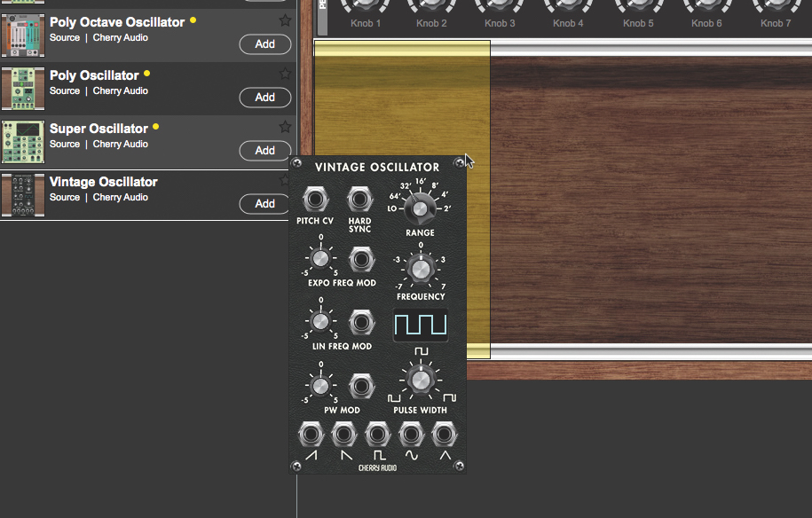
Task: Click the Expo Freq Mod input jack
Action: pos(361,259)
